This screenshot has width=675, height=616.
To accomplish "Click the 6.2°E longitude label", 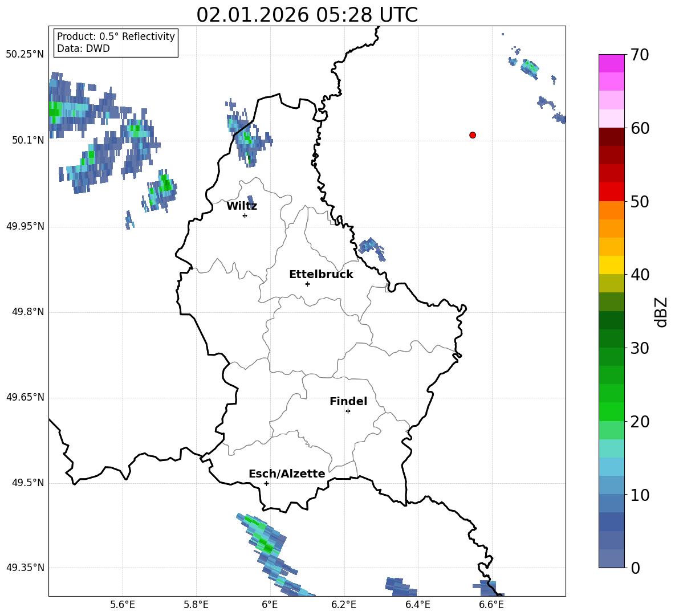I will 344,605.
